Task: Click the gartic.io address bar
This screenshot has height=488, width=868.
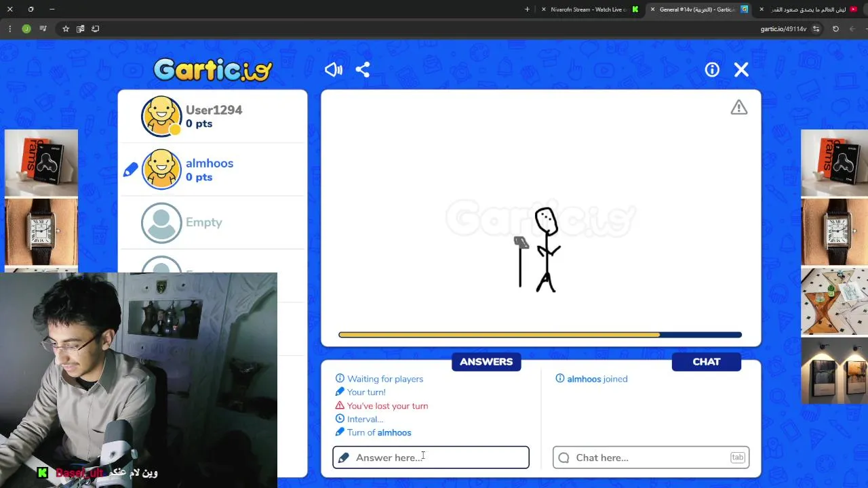Action: (x=783, y=29)
